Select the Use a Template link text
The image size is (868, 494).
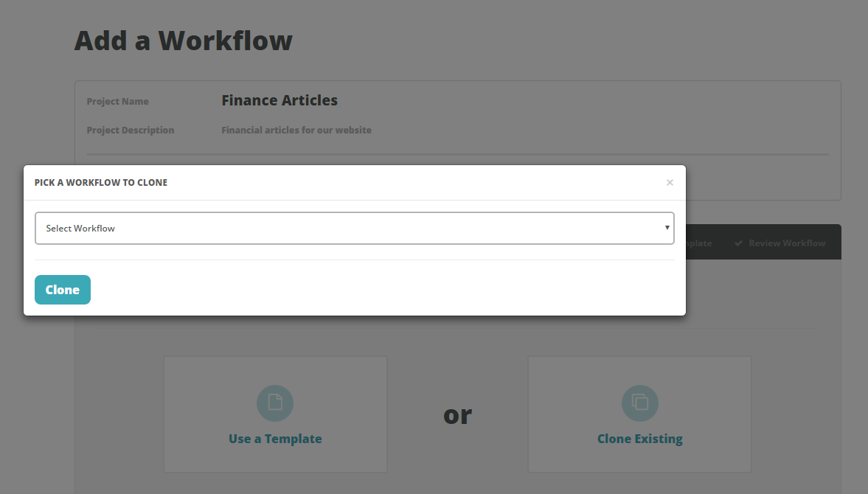[275, 439]
